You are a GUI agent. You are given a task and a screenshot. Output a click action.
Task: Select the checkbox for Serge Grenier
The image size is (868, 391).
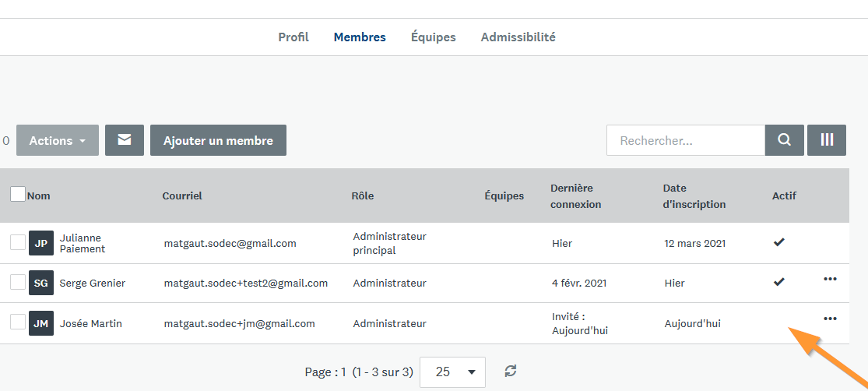18,282
